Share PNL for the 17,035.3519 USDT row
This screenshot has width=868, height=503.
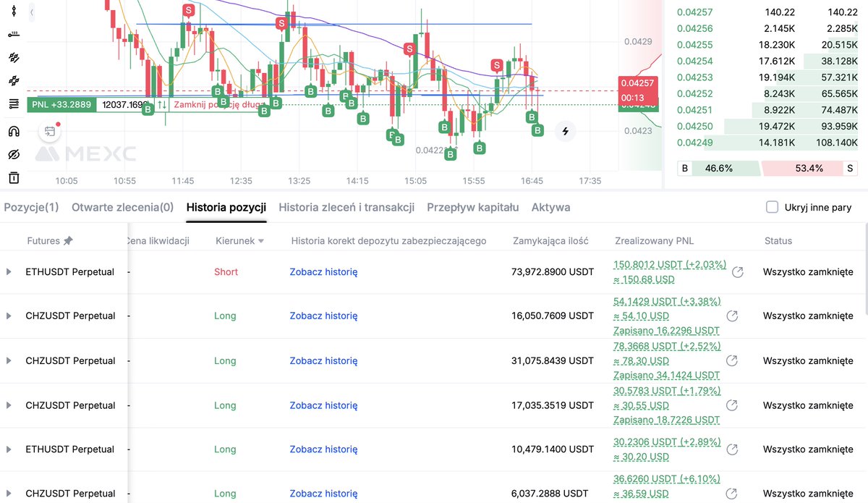point(732,405)
